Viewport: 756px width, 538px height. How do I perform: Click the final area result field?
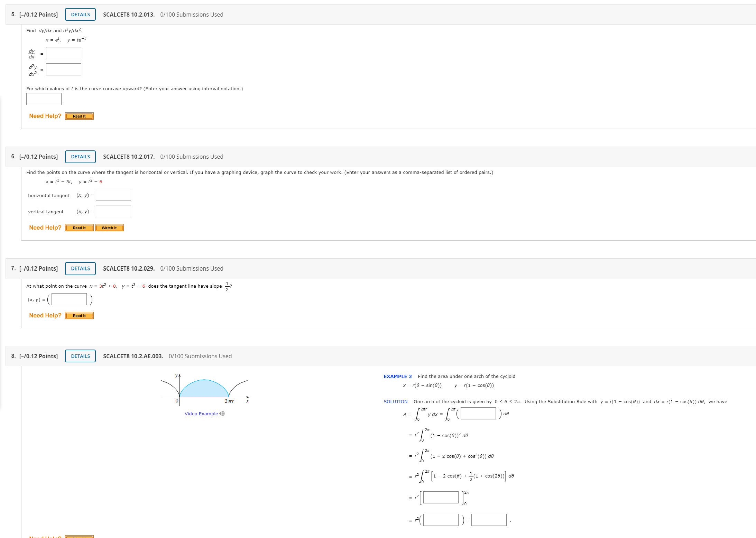[489, 520]
